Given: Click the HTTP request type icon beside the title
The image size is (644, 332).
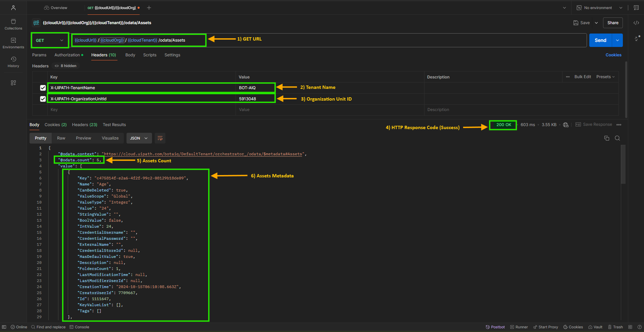Looking at the screenshot, I should pos(36,23).
